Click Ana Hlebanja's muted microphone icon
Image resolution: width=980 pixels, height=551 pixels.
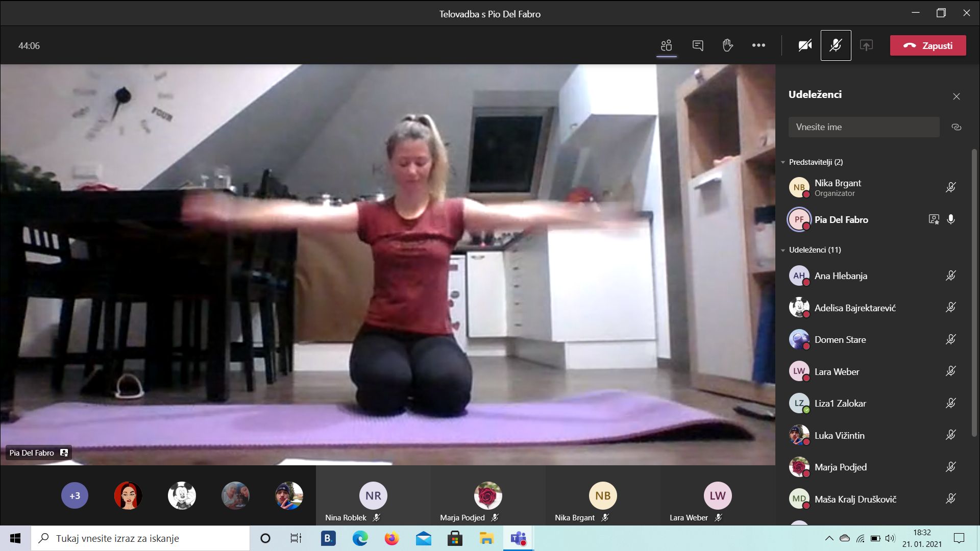pos(950,275)
